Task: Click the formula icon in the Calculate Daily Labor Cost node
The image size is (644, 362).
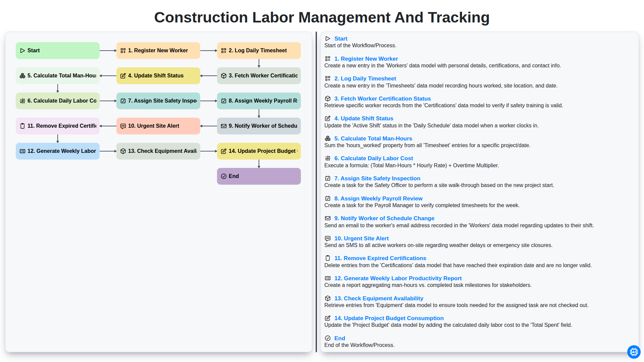Action: point(22,101)
